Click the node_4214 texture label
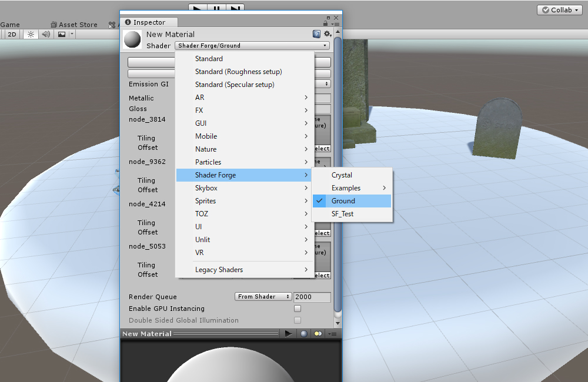Viewport: 588px width, 382px height. tap(147, 205)
